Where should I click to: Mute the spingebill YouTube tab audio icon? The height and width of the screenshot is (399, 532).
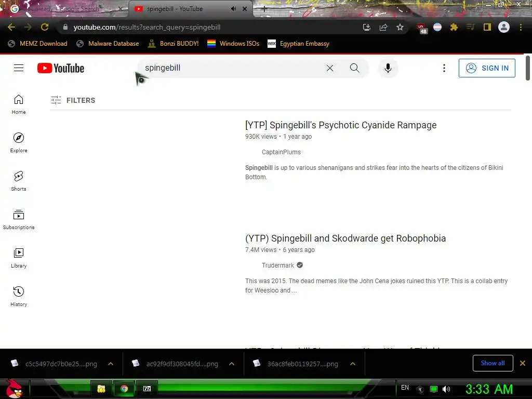(x=233, y=9)
